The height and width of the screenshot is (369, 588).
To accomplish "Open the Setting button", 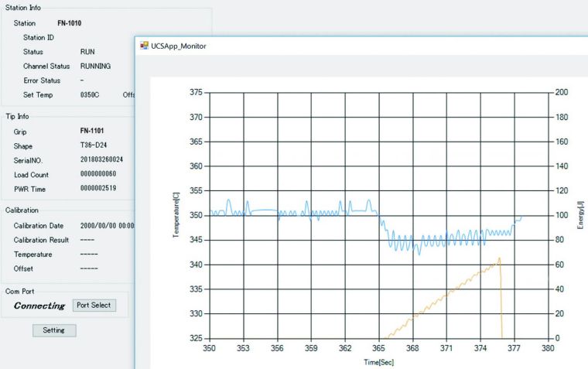I will [54, 330].
